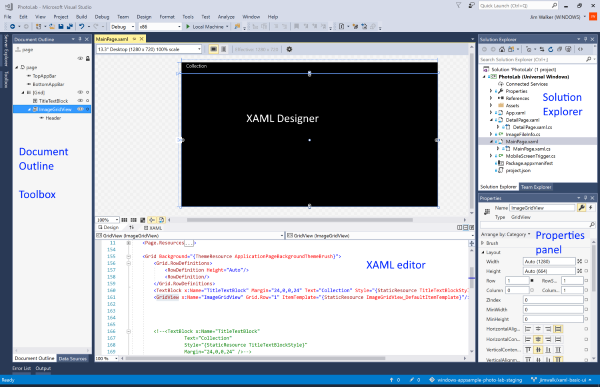Click swap panes icon between Design and XAML
600x387 pixels.
tap(131, 227)
